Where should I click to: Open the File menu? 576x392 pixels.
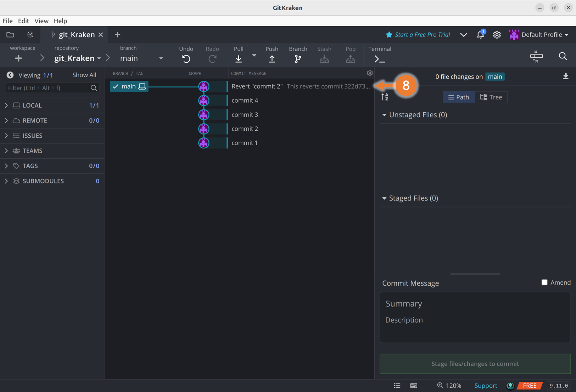click(x=7, y=21)
